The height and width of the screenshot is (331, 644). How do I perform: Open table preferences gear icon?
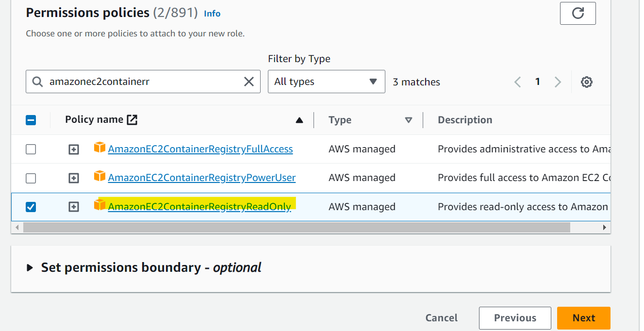point(587,82)
